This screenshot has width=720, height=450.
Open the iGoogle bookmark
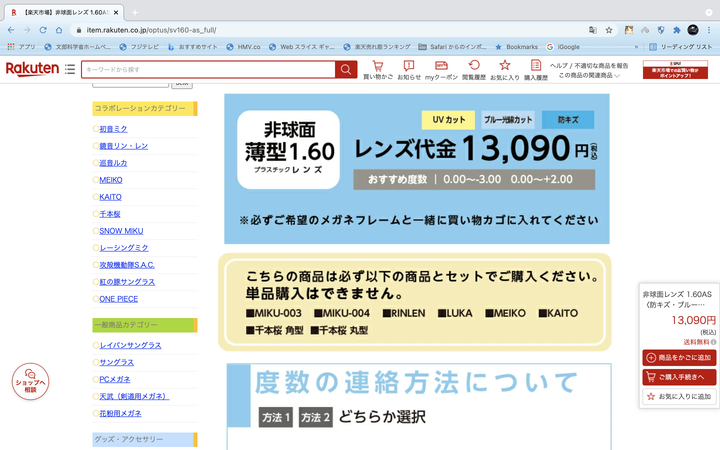click(563, 47)
